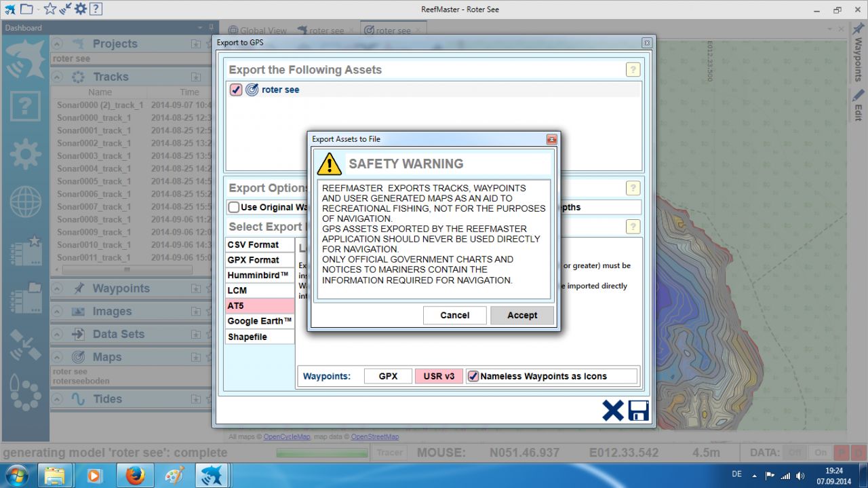Open settings gear in top toolbar
This screenshot has width=868, height=488.
coord(81,9)
